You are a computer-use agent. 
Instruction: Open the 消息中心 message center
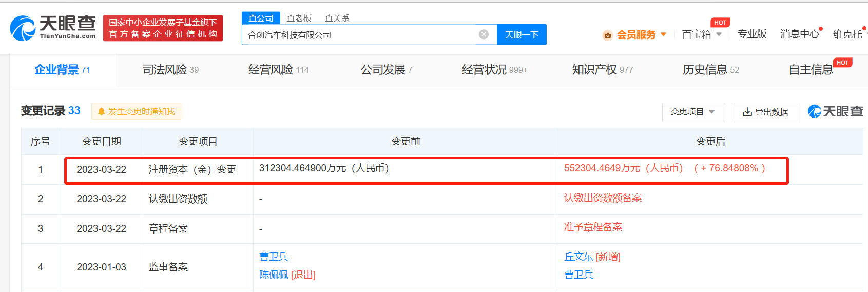800,34
